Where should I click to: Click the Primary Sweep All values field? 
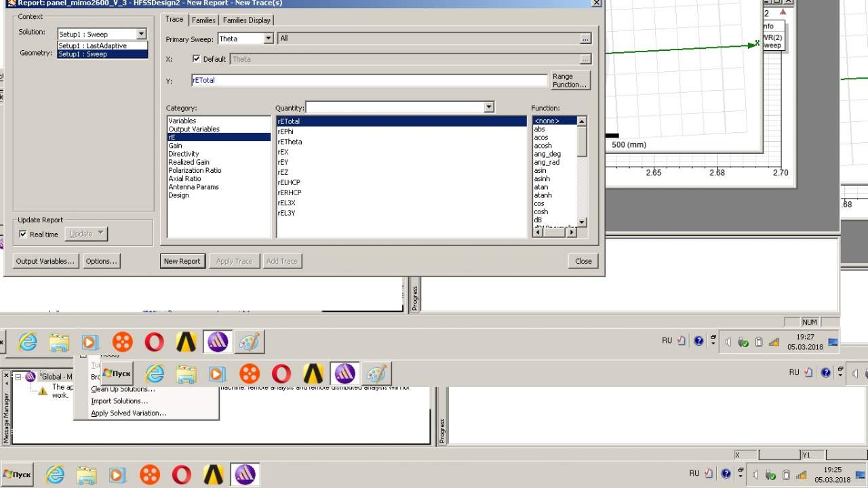429,39
